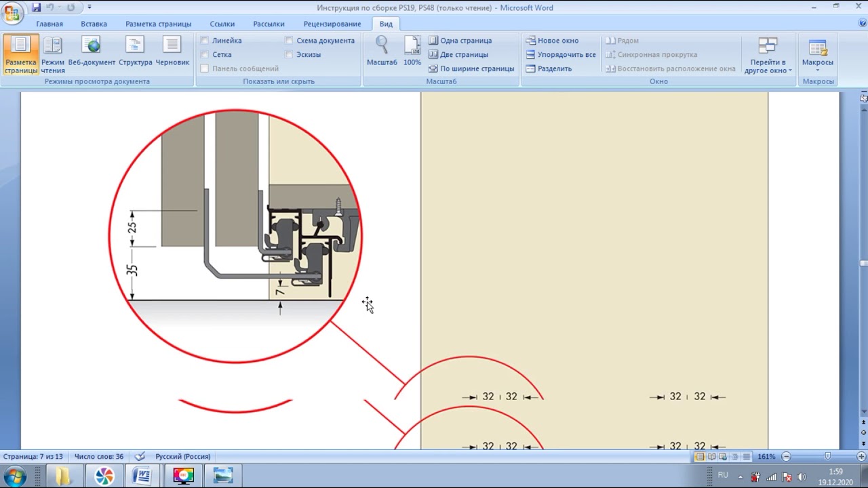Open a Новое окно

click(x=553, y=41)
